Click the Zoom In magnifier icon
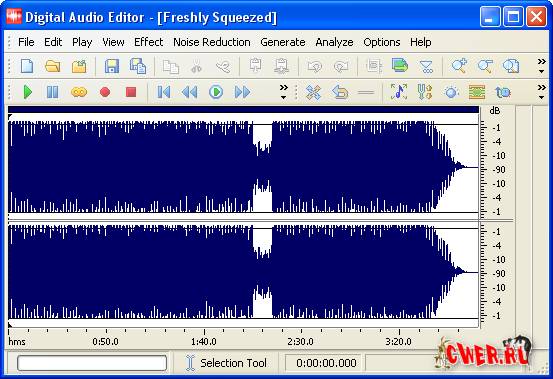Screen dimensions: 553x379 coord(459,66)
